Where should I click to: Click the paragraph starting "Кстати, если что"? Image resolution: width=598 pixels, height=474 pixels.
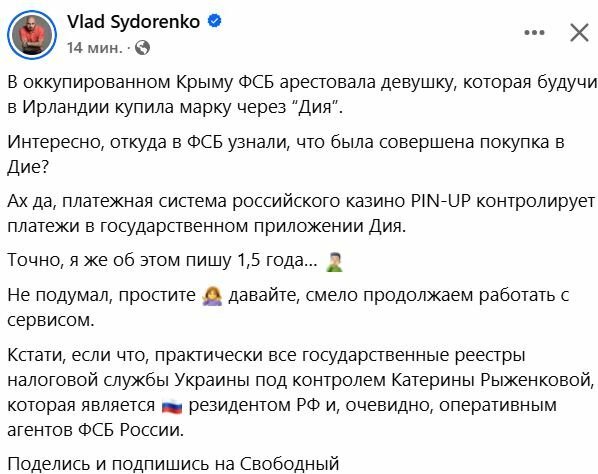click(x=301, y=392)
